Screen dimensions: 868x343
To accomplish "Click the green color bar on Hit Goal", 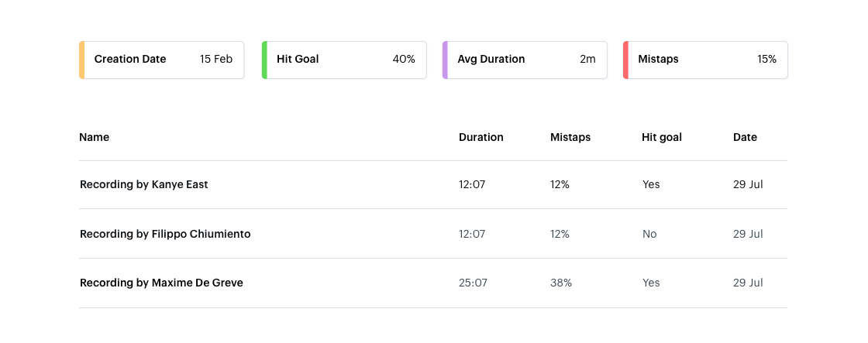I will pos(264,60).
